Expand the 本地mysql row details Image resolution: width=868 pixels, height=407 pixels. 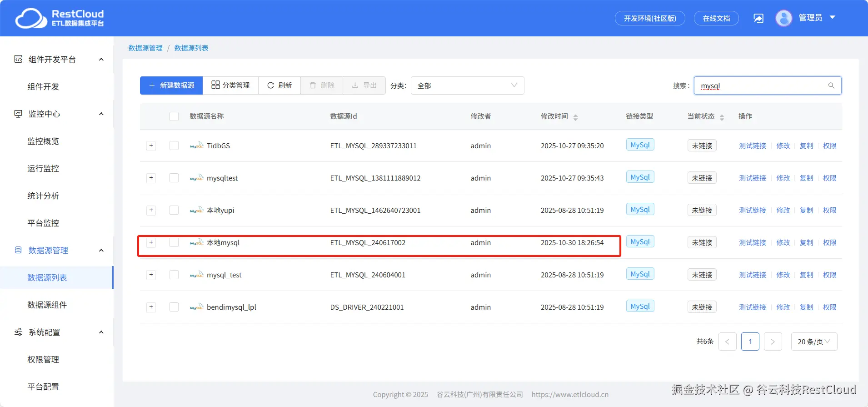pyautogui.click(x=151, y=242)
